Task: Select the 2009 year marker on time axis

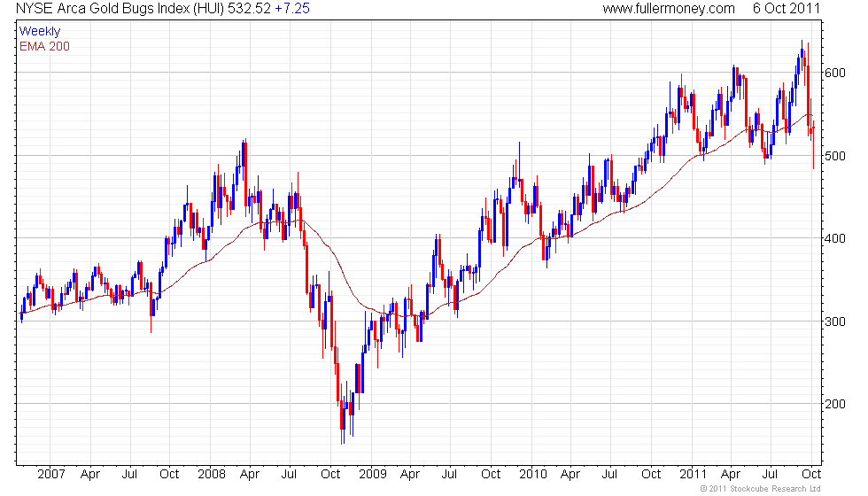Action: pos(369,474)
